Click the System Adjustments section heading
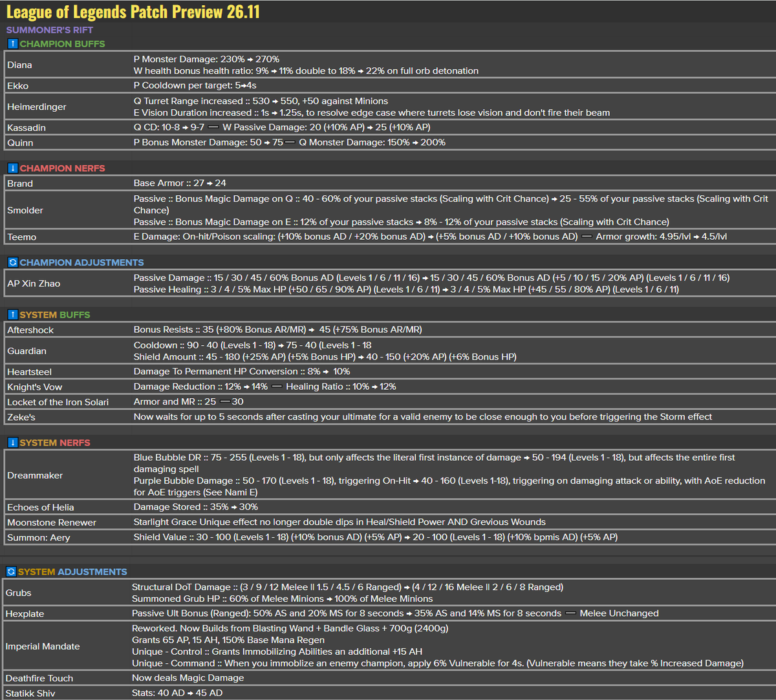 pyautogui.click(x=72, y=572)
